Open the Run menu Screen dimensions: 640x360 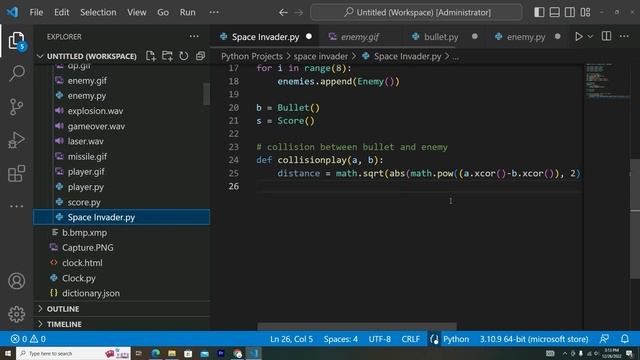(x=187, y=12)
